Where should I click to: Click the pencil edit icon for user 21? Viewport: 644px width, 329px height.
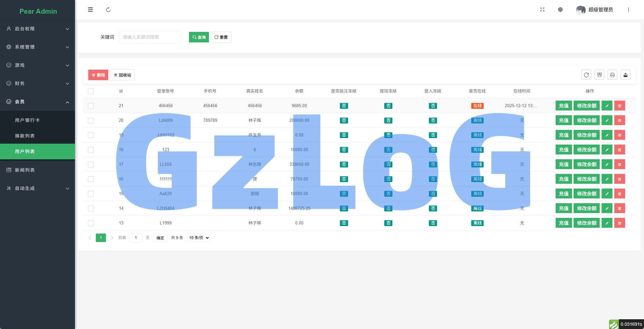(607, 106)
